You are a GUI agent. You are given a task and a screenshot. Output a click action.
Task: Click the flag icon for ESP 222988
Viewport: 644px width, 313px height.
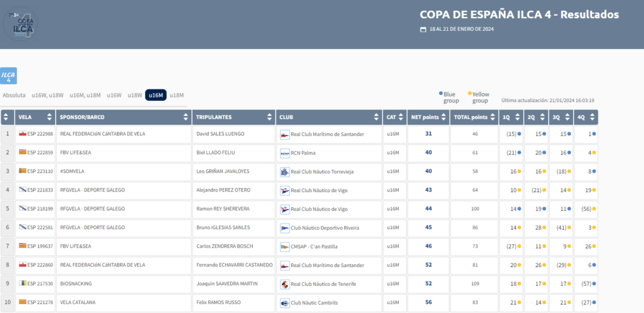(x=23, y=134)
